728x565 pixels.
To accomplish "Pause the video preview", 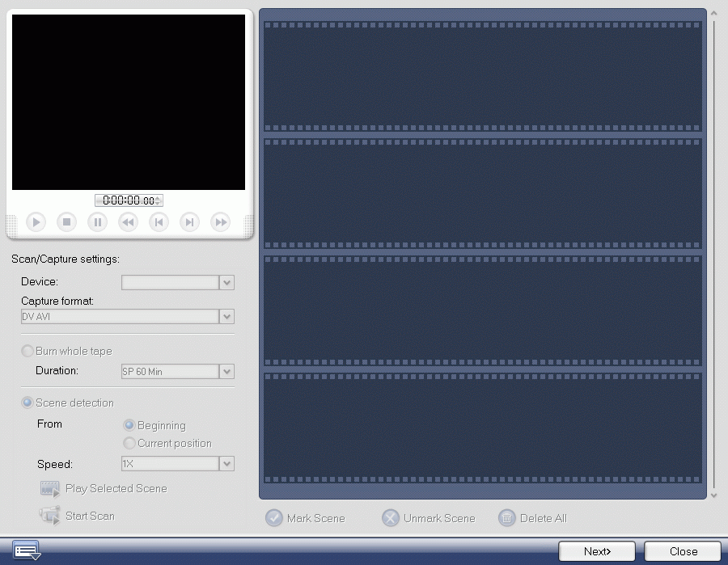I will [97, 221].
